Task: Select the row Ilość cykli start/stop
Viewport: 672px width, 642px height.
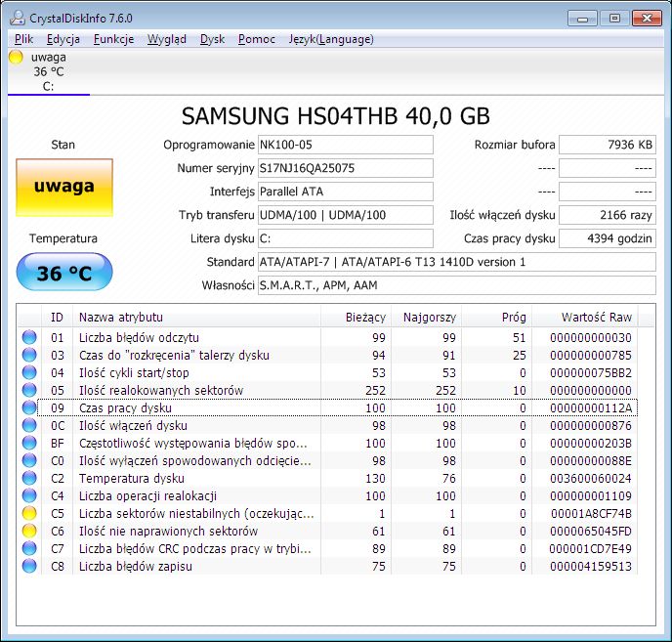Action: [328, 372]
